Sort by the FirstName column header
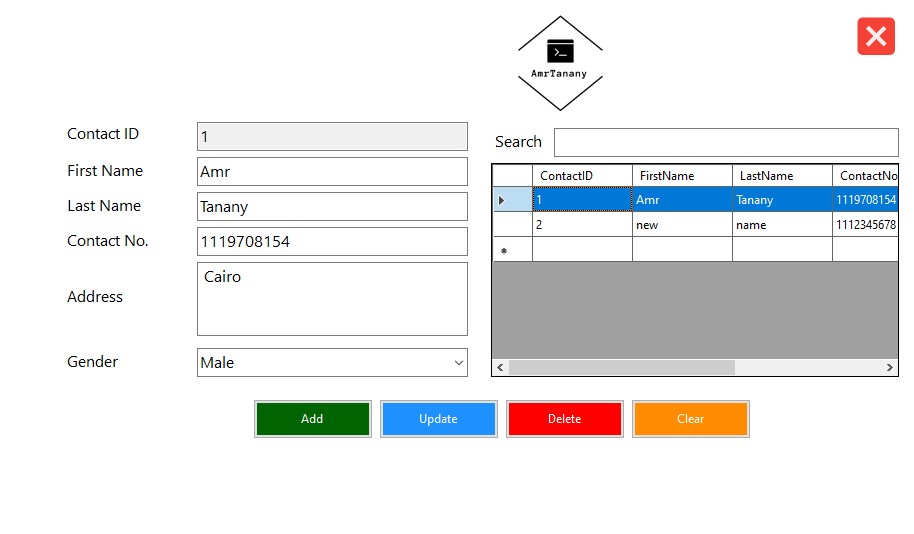914x534 pixels. pos(682,175)
